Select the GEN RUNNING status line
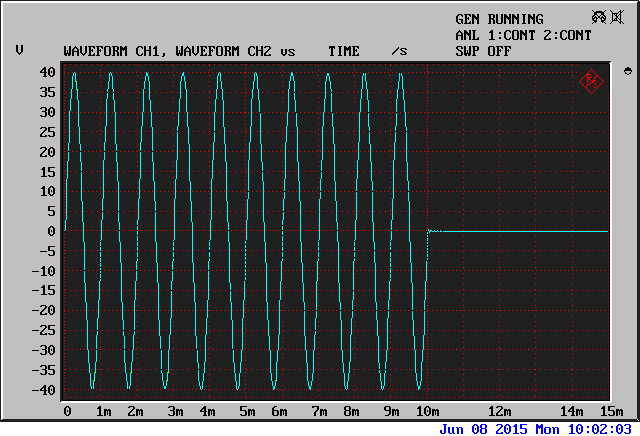The height and width of the screenshot is (436, 640). [x=499, y=19]
